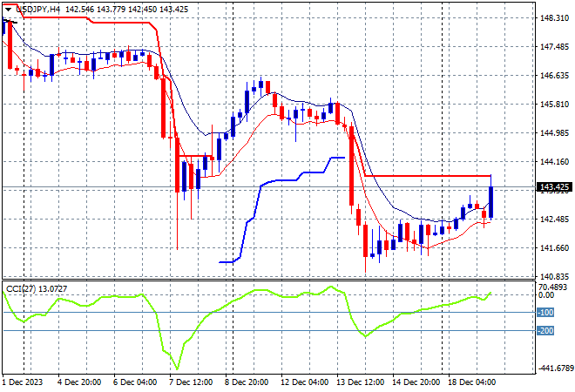The width and height of the screenshot is (575, 392).
Task: Click the 1 Dec 2023 date label
Action: [24, 382]
